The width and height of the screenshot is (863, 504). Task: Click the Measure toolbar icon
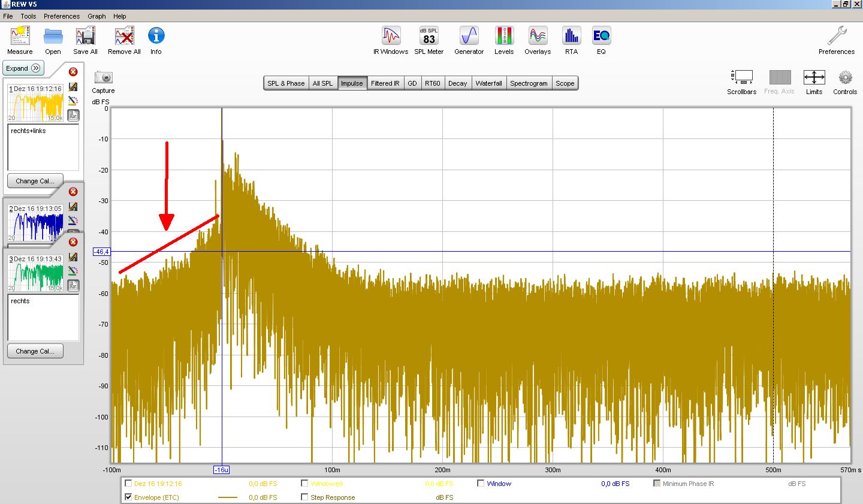(x=20, y=36)
